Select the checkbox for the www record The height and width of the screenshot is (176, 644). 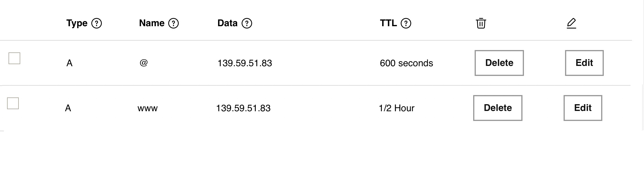[13, 103]
